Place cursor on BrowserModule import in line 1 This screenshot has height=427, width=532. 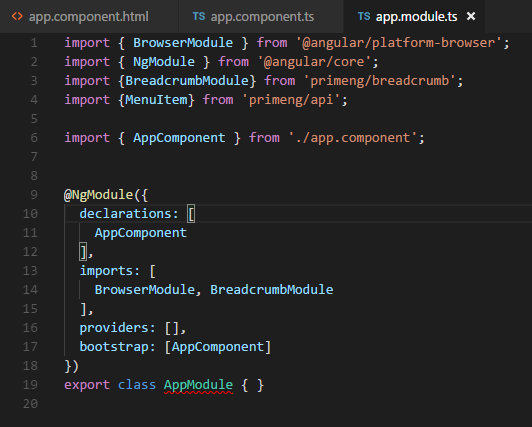[183, 43]
